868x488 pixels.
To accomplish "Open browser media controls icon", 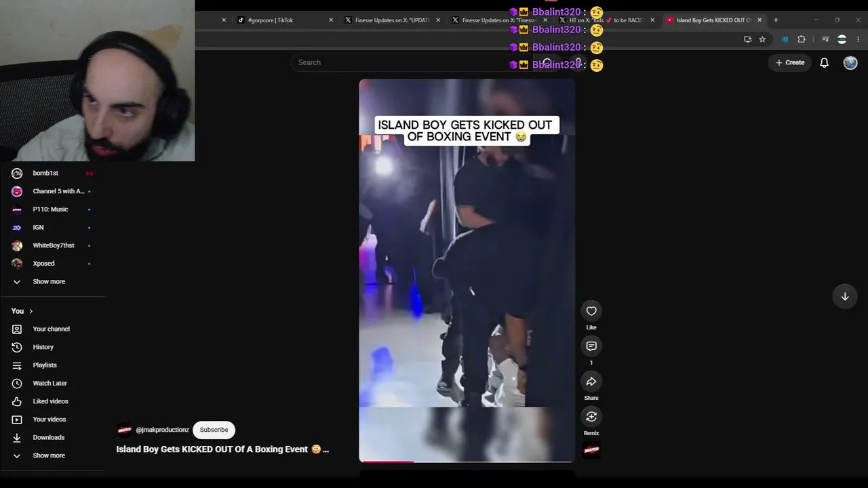I will click(x=825, y=39).
